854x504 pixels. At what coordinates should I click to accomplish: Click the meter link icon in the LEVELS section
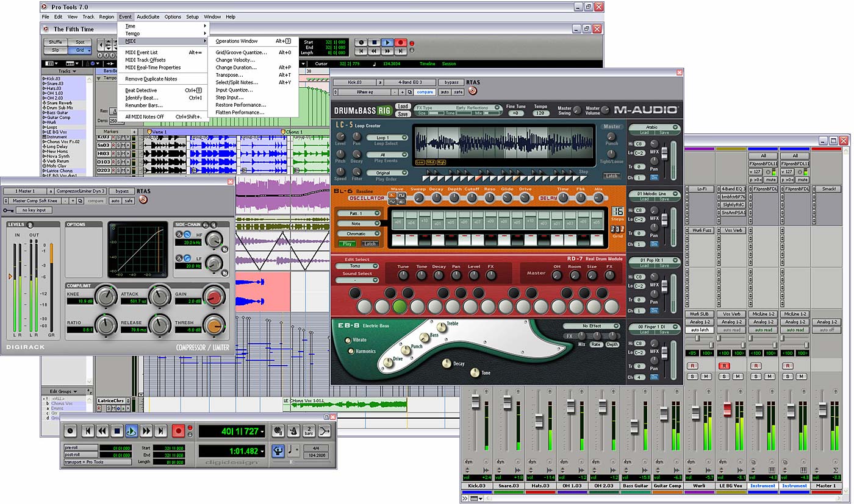pyautogui.click(x=30, y=225)
